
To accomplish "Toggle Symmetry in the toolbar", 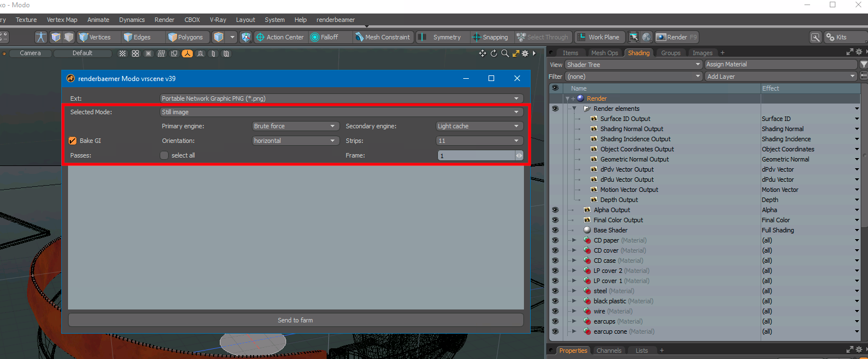I will tap(441, 37).
